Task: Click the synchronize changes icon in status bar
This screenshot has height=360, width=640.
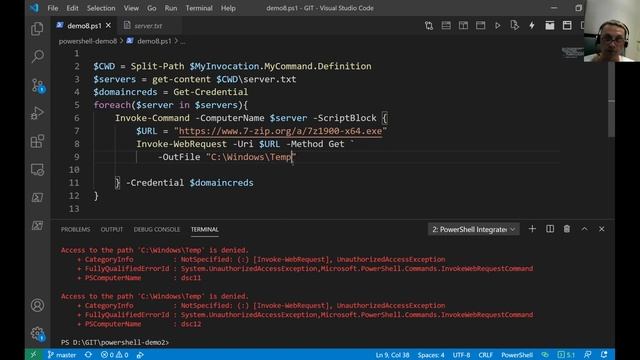Action: coord(88,355)
